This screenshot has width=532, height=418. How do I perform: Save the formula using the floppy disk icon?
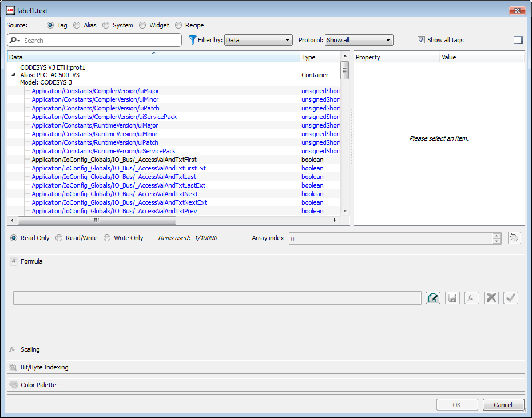click(x=452, y=298)
